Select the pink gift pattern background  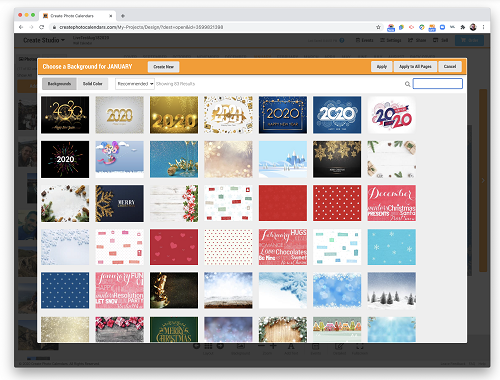119,247
